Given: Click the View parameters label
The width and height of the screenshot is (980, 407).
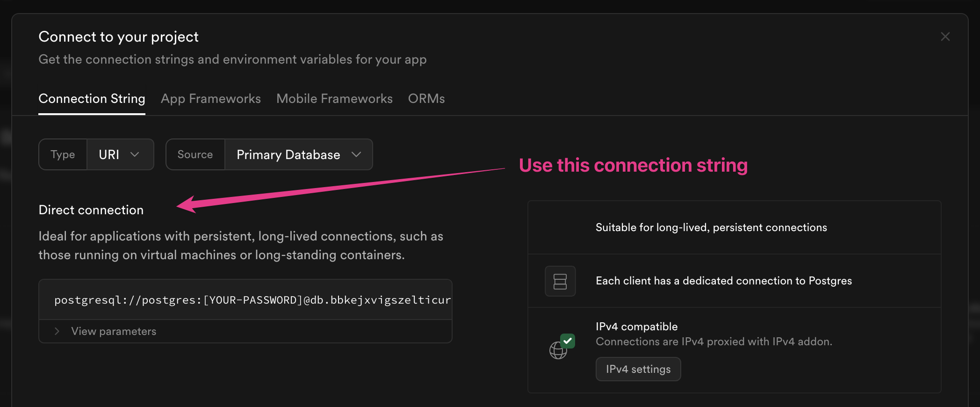Looking at the screenshot, I should (114, 331).
